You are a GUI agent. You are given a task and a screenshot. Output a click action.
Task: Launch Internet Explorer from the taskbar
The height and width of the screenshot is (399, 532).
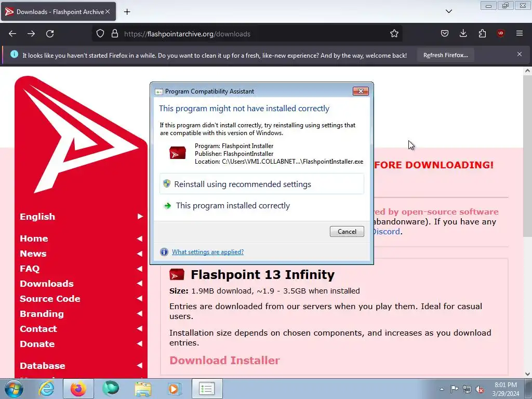[46, 389]
